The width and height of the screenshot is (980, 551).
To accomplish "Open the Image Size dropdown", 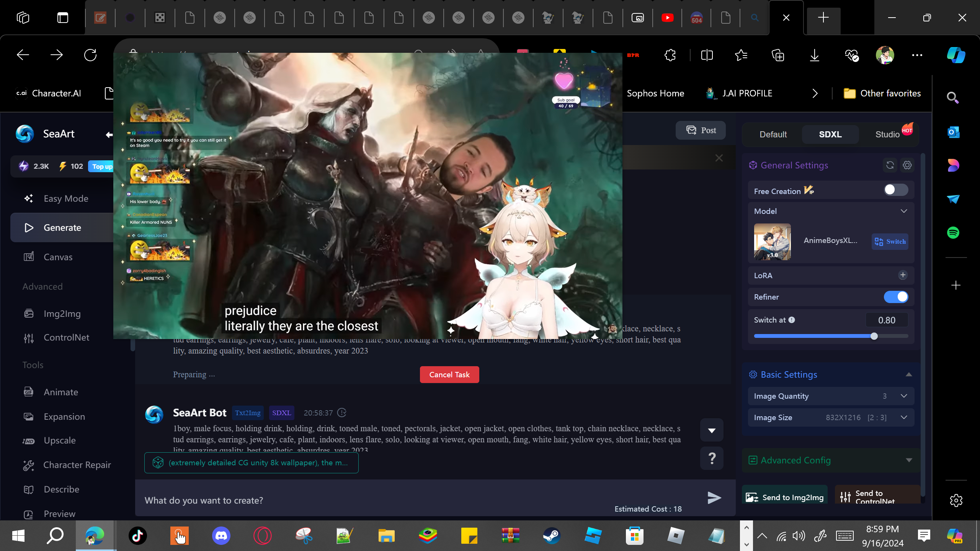I will pyautogui.click(x=831, y=417).
